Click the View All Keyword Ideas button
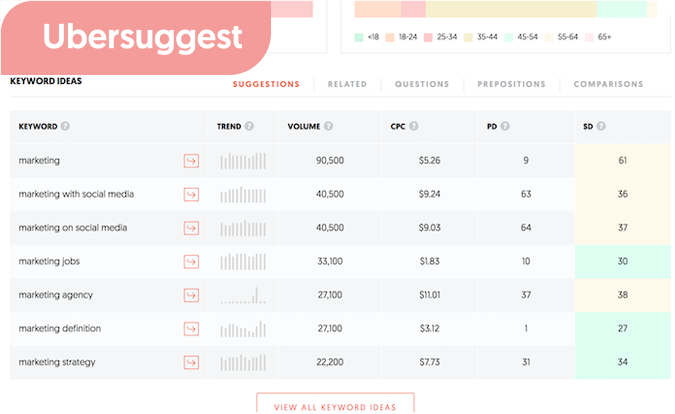 (335, 406)
